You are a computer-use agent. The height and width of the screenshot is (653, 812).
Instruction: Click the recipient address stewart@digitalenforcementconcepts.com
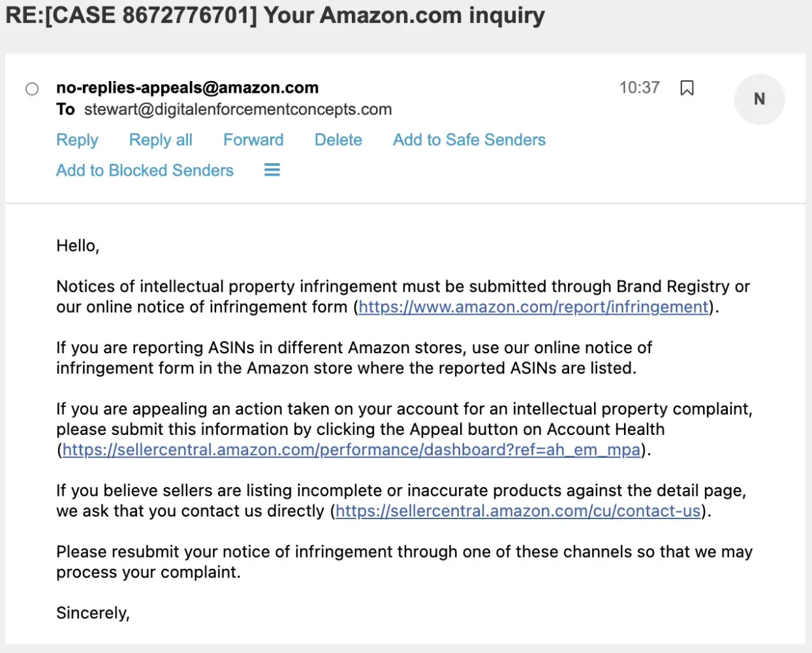coord(238,110)
